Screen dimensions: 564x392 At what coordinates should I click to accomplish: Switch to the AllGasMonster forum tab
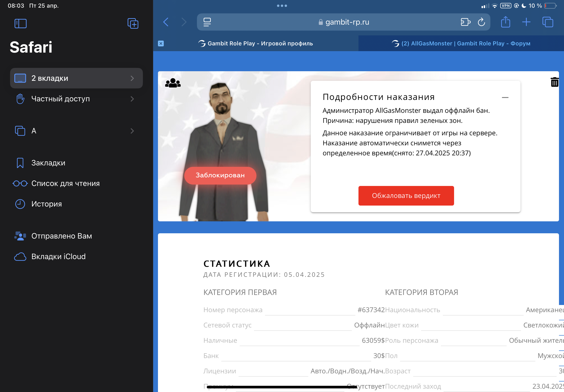coord(461,44)
